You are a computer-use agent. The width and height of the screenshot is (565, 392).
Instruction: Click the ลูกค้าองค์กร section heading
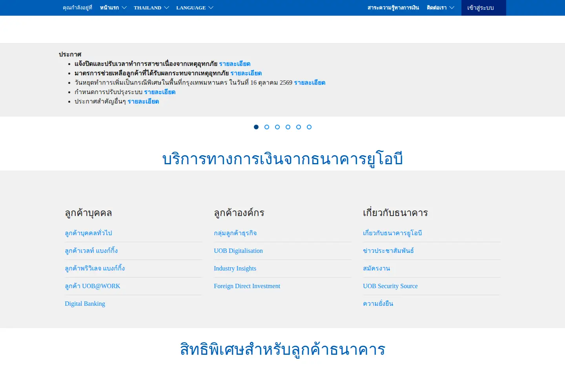coord(239,213)
